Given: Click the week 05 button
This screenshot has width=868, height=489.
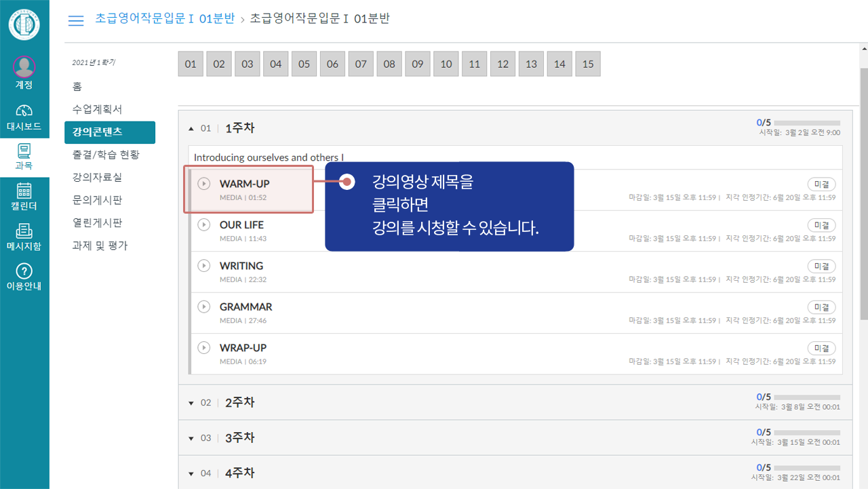Looking at the screenshot, I should [x=304, y=63].
